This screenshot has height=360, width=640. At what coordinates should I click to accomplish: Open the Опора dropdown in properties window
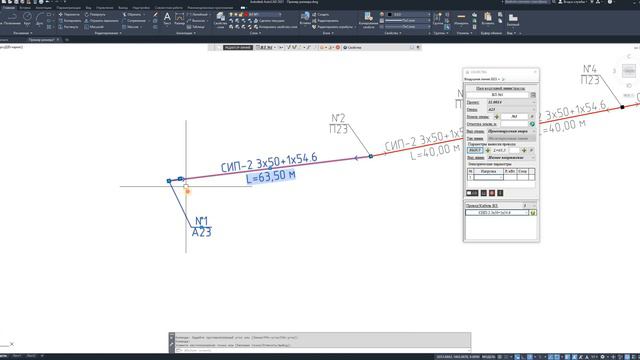[511, 109]
